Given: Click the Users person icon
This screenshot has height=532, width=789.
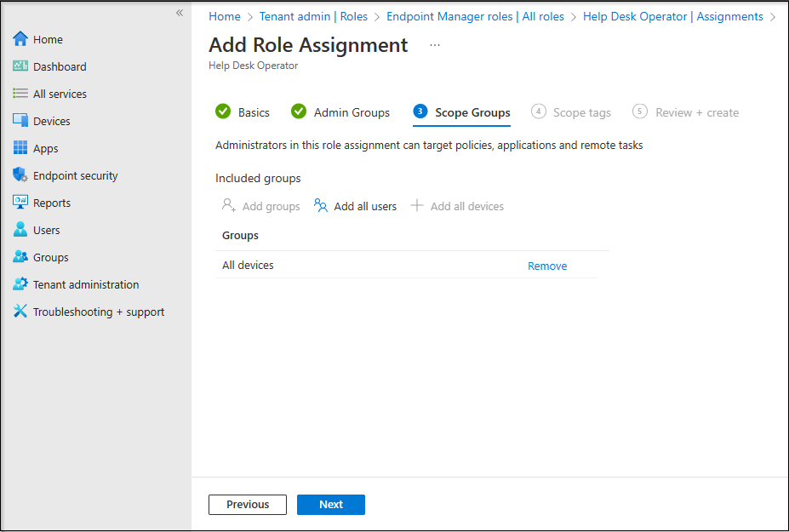Looking at the screenshot, I should click(x=20, y=230).
